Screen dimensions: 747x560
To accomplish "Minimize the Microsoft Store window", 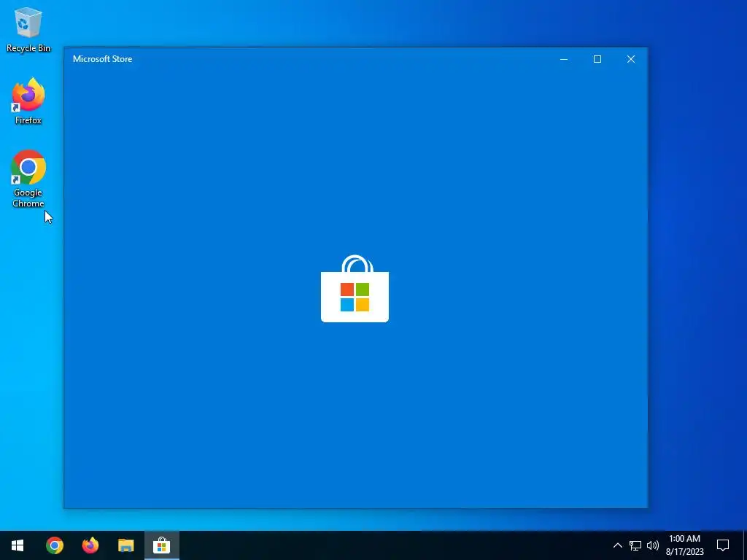I will [x=564, y=59].
